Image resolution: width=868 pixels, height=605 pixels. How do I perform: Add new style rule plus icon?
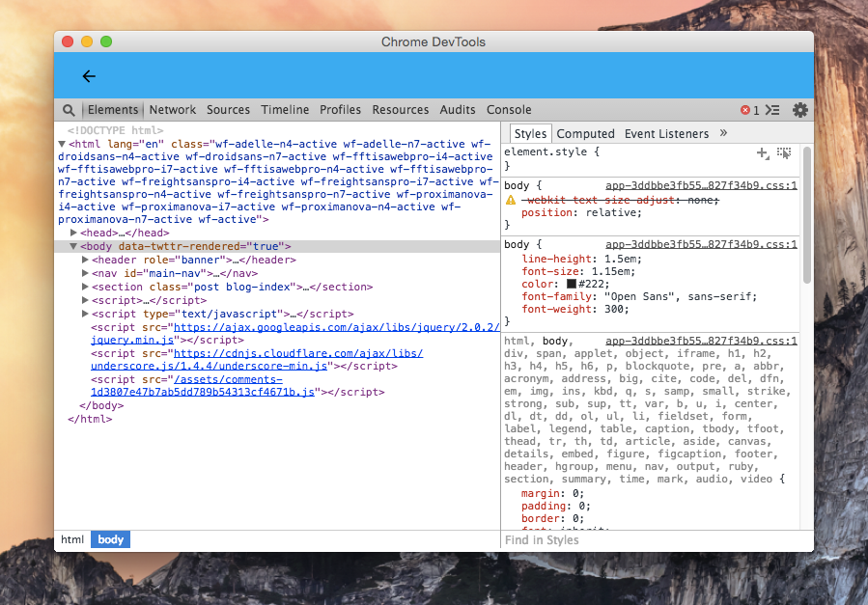tap(763, 153)
